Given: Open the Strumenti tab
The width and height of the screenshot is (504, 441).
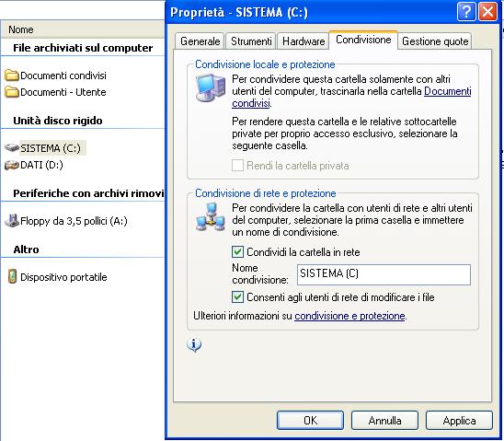Looking at the screenshot, I should click(x=251, y=41).
